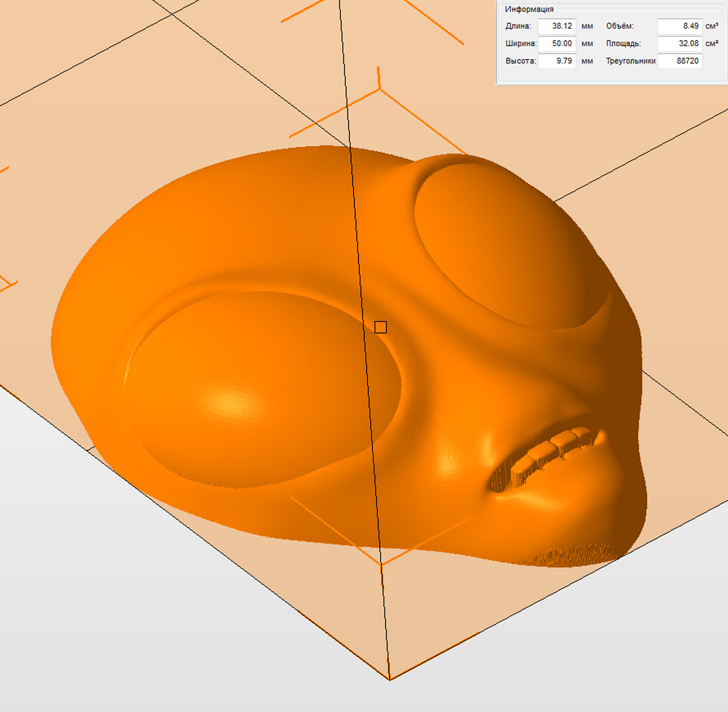Click the Площадь field showing 32.08
This screenshot has width=728, height=712.
tap(680, 44)
